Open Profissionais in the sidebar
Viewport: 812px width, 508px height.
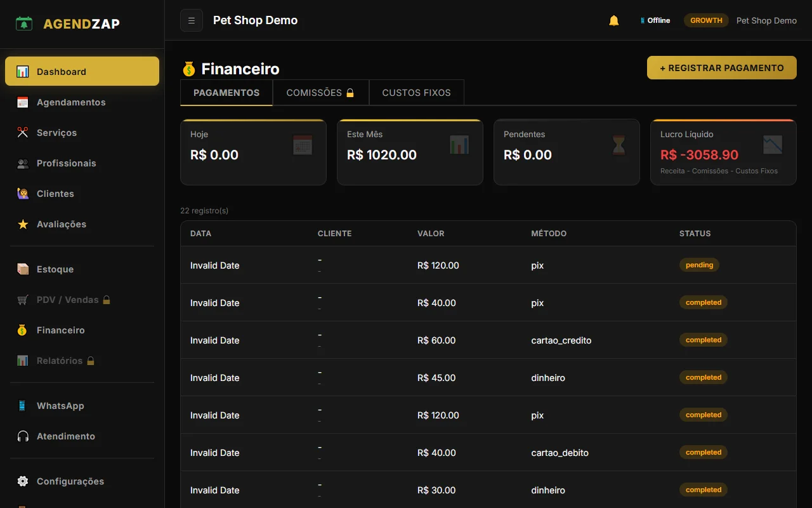(x=66, y=163)
